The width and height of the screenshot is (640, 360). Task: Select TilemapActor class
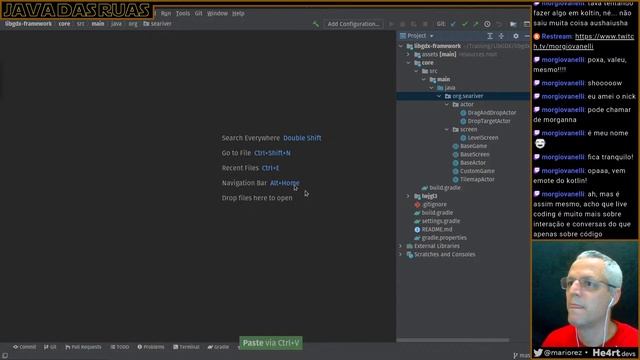[x=473, y=179]
